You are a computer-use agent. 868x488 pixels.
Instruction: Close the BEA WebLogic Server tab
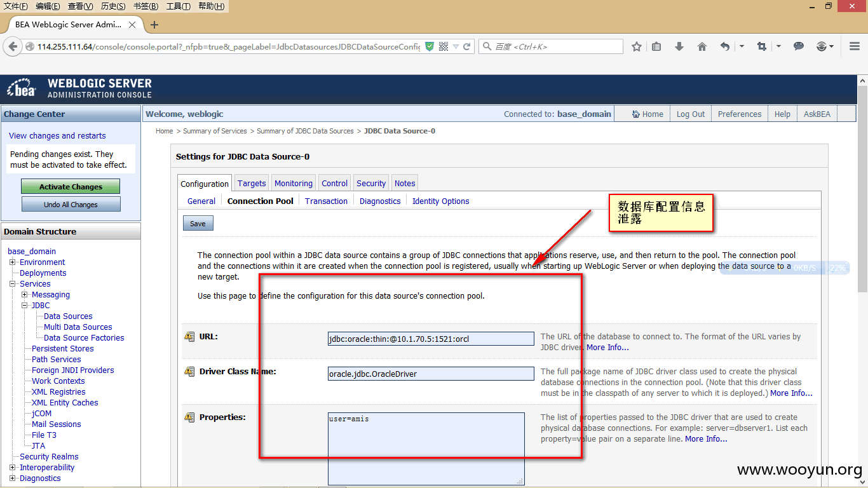tap(132, 25)
